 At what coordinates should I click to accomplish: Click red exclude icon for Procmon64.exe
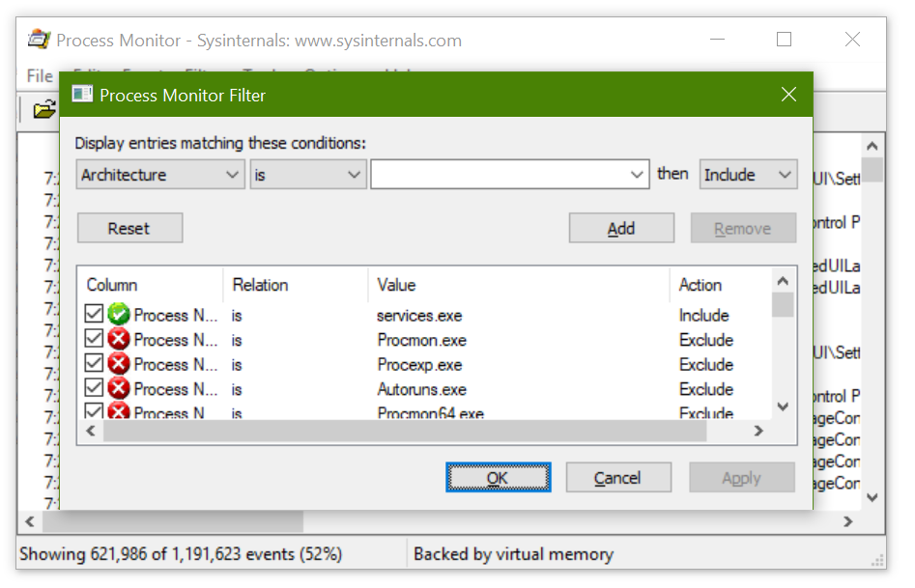[x=119, y=410]
